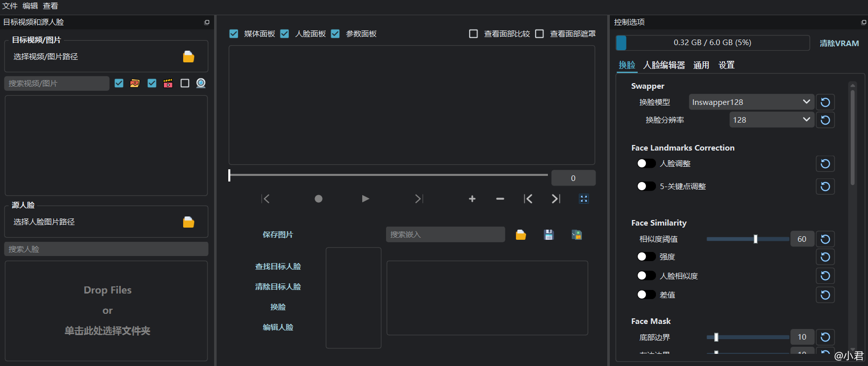The width and height of the screenshot is (868, 366).
Task: Toggle the 人脸调整 switch
Action: pyautogui.click(x=646, y=163)
